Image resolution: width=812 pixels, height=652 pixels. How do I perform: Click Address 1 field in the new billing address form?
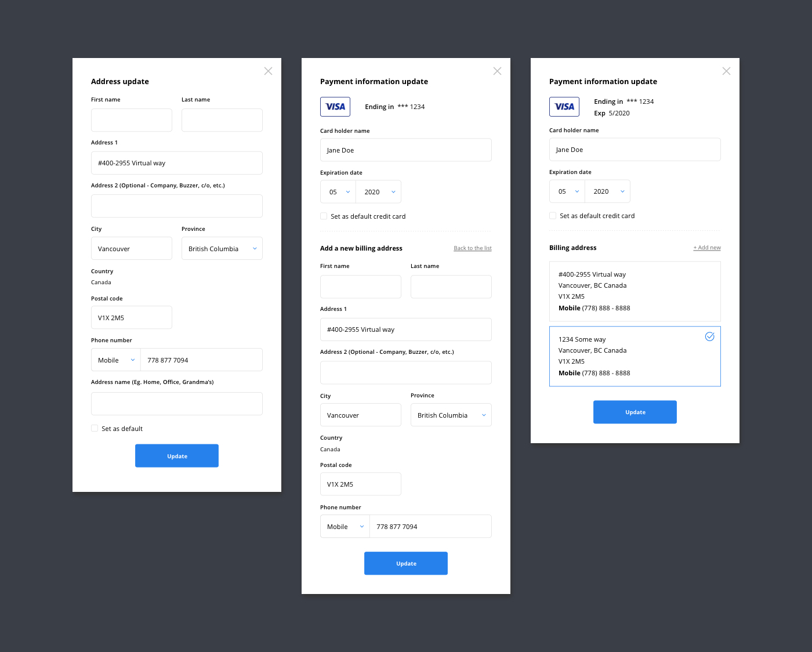coord(406,329)
